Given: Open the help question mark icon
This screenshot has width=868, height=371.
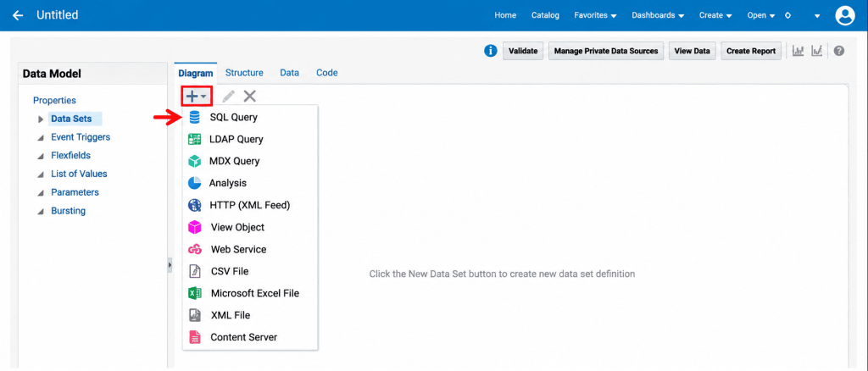Looking at the screenshot, I should point(838,51).
